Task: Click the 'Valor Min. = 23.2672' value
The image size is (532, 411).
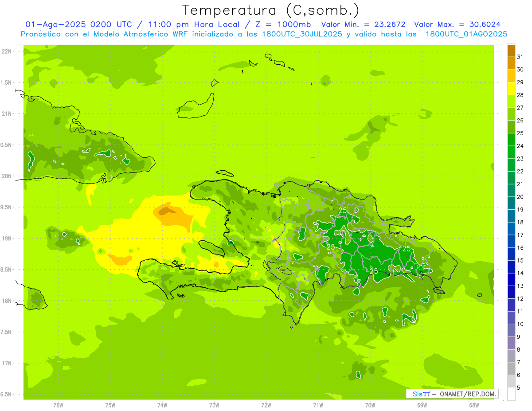Action: coord(363,24)
